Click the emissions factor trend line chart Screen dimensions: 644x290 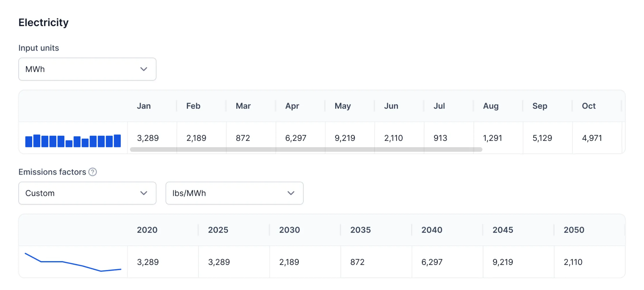point(73,262)
